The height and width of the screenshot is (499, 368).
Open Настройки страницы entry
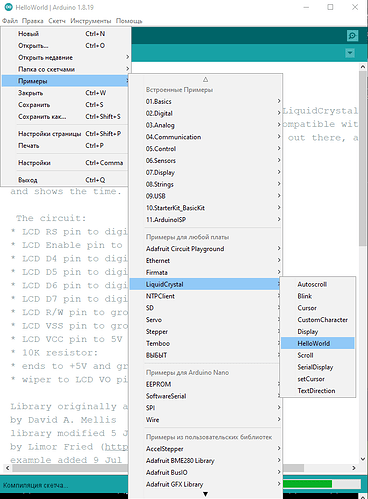tap(65, 134)
